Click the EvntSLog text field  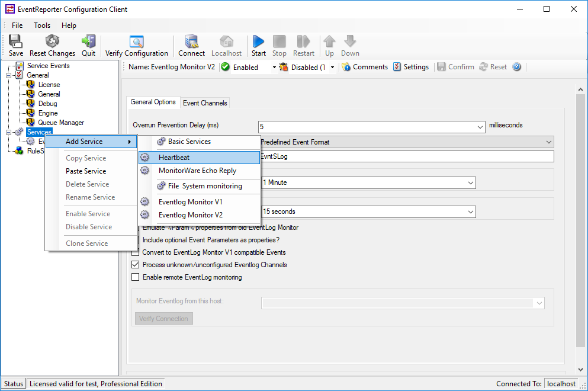coord(407,156)
